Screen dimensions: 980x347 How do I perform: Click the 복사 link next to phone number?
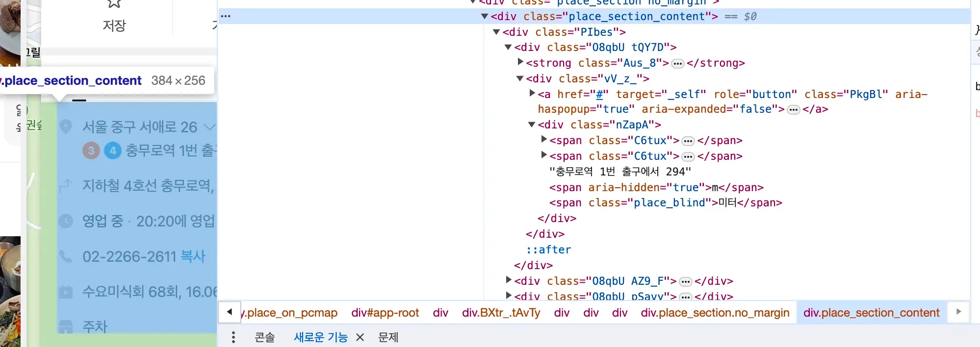pyautogui.click(x=193, y=256)
